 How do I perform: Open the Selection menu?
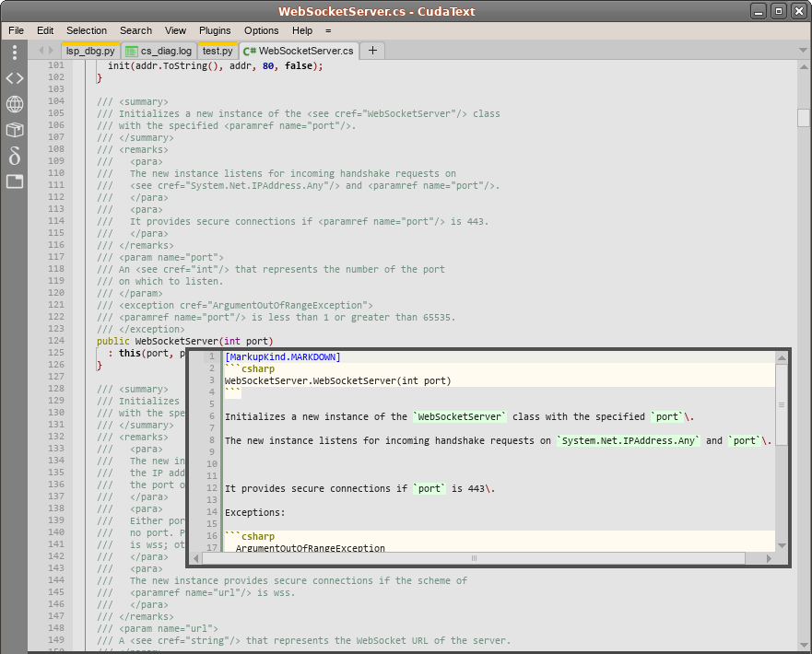pos(87,30)
